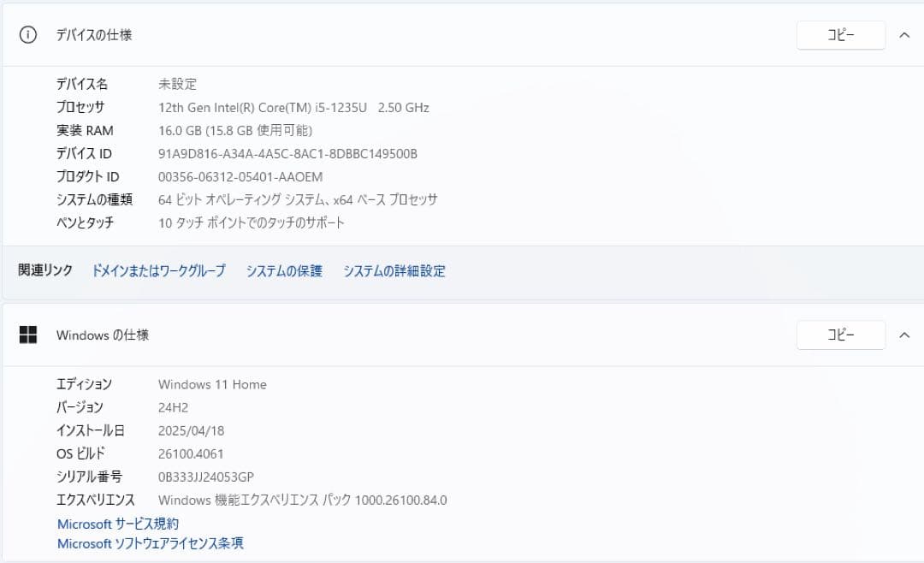The height and width of the screenshot is (563, 924).
Task: Click the プロダクト ID label
Action: click(x=88, y=177)
